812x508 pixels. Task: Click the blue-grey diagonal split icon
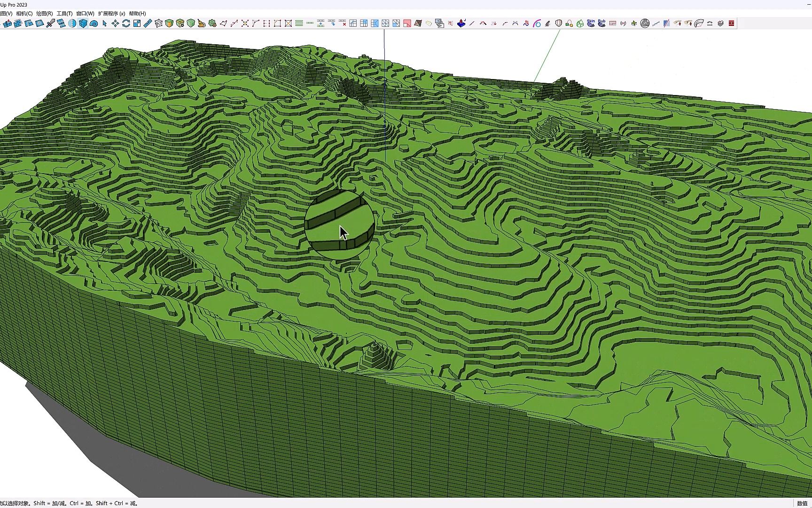point(666,23)
